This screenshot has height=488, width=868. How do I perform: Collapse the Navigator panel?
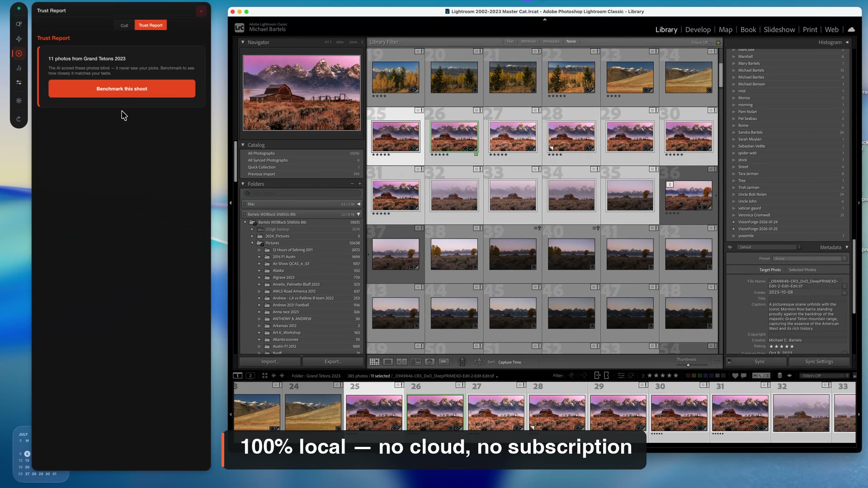[243, 42]
